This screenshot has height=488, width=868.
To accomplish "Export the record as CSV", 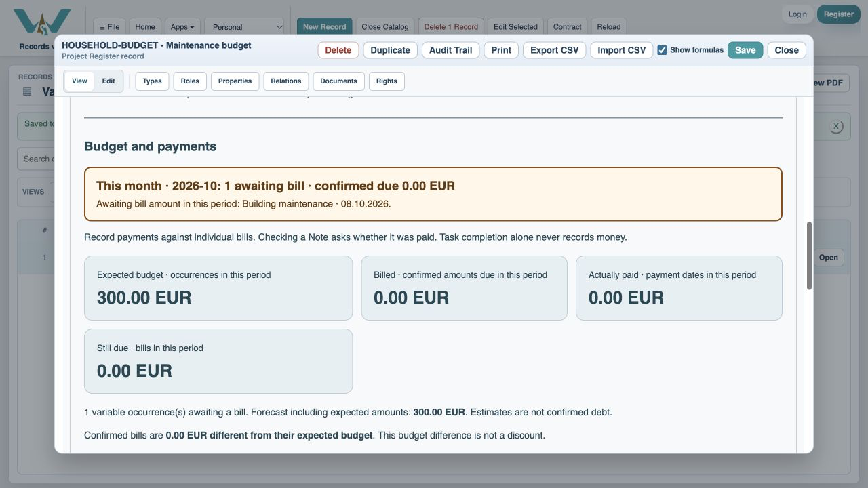I will [554, 50].
